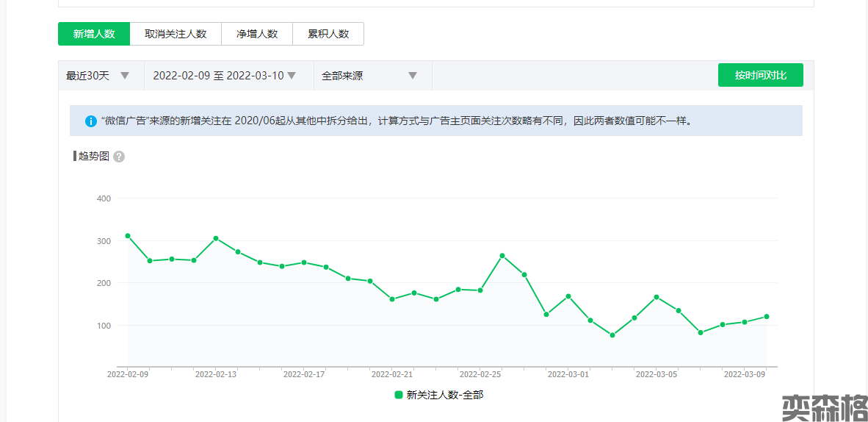Click the data point above 2022-02-21

[x=392, y=299]
